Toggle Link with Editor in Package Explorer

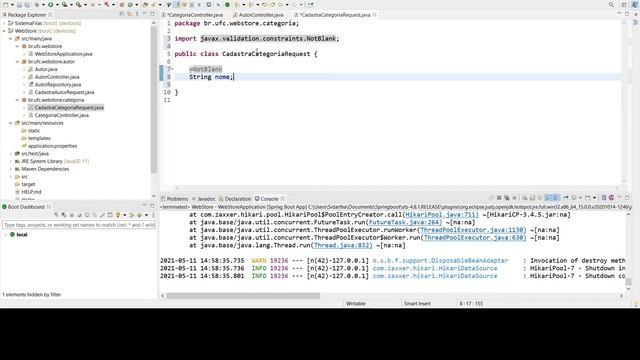coord(129,14)
